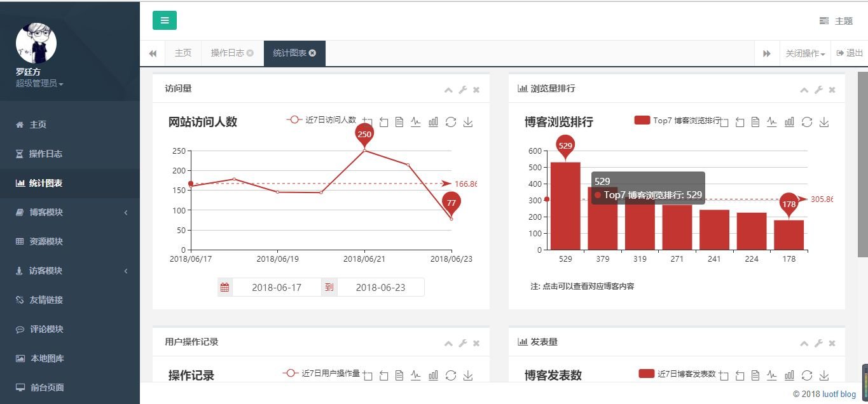Viewport: 868px width, 404px height.
Task: Open 评论模块 in the sidebar
Action: point(70,329)
